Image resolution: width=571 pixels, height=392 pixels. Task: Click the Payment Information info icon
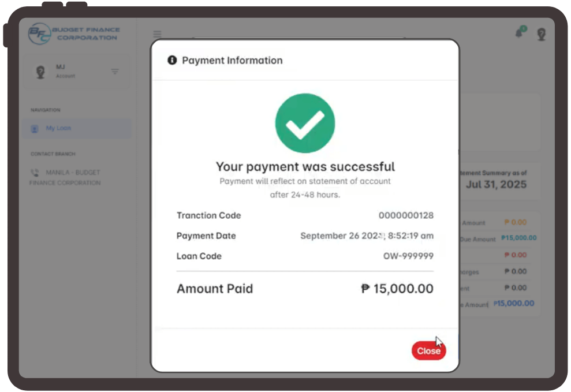pyautogui.click(x=172, y=60)
